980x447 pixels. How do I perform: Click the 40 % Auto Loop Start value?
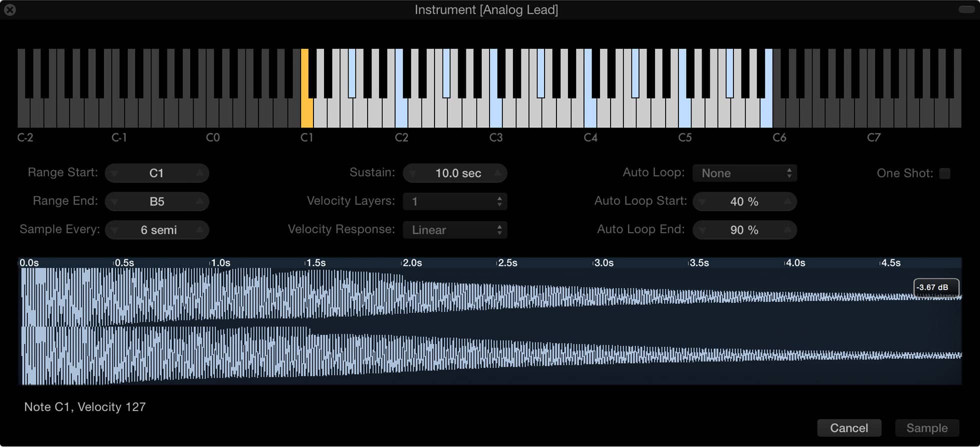(x=744, y=201)
